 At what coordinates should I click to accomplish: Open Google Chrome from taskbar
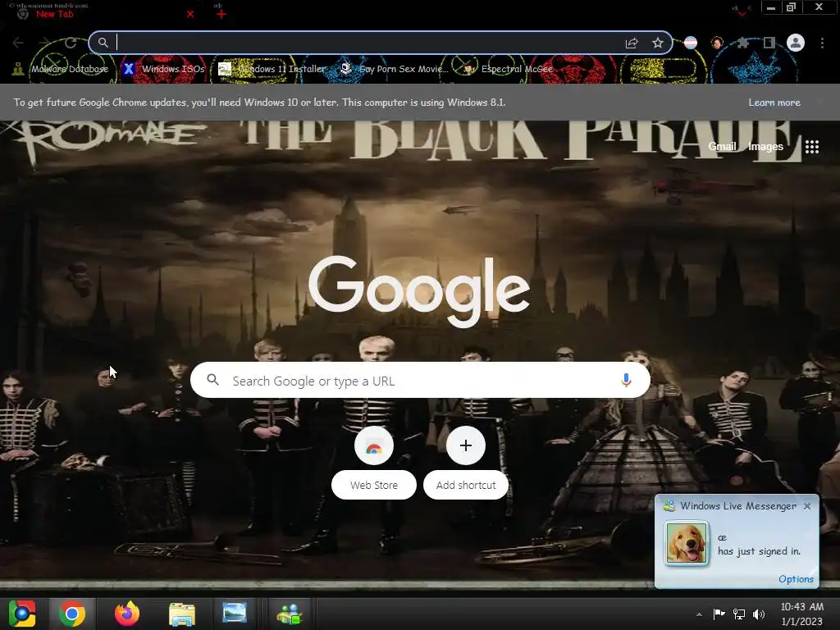pos(72,614)
